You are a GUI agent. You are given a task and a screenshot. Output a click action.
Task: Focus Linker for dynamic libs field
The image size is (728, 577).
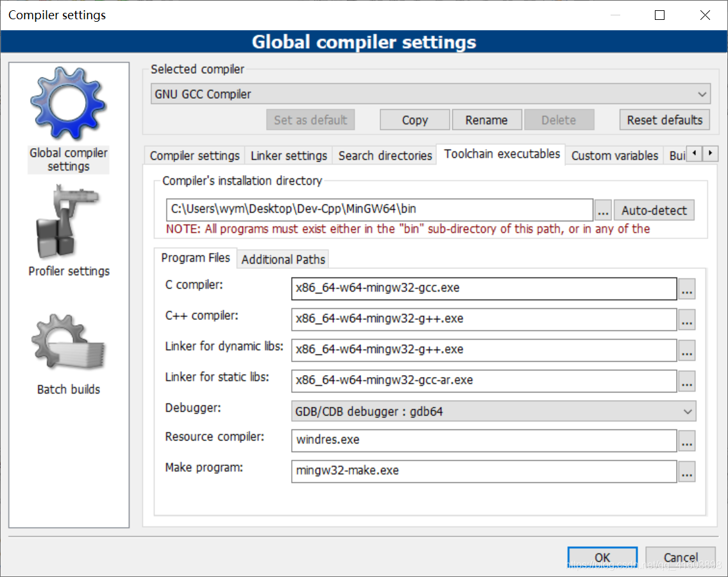(484, 350)
